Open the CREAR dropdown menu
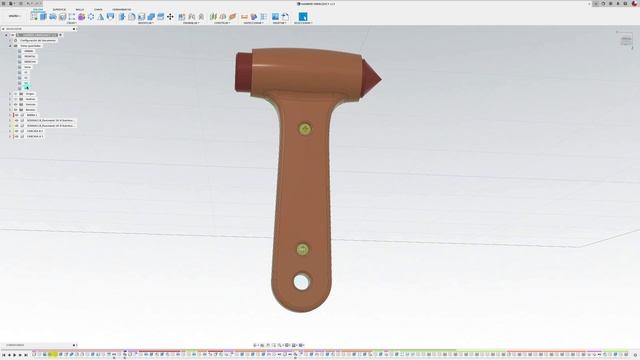Viewport: 640px width, 360px height. 71,23
